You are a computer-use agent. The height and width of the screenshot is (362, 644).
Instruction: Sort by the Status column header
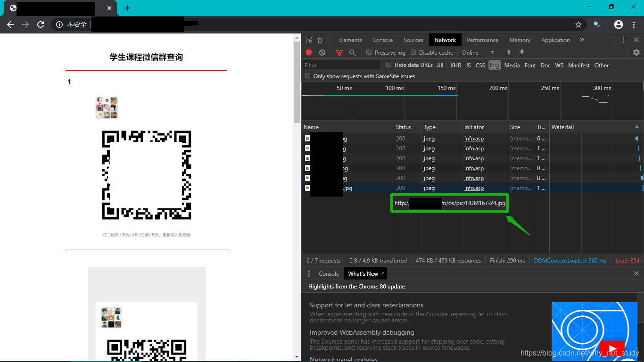point(407,127)
